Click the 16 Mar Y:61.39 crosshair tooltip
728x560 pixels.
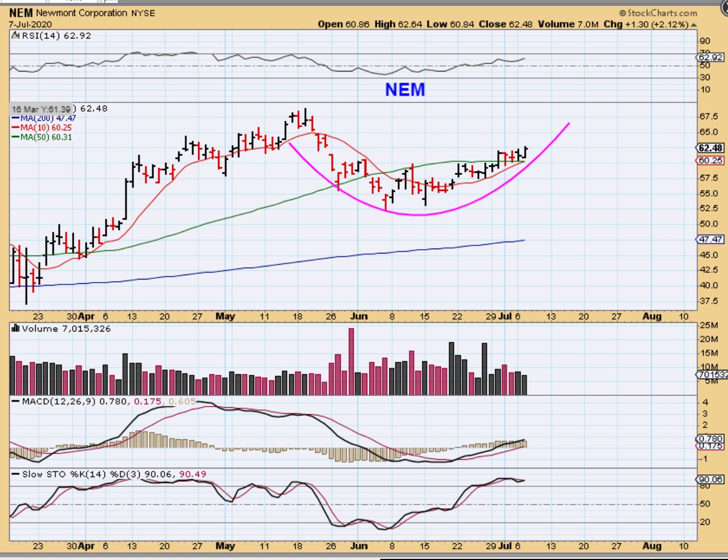pyautogui.click(x=42, y=109)
